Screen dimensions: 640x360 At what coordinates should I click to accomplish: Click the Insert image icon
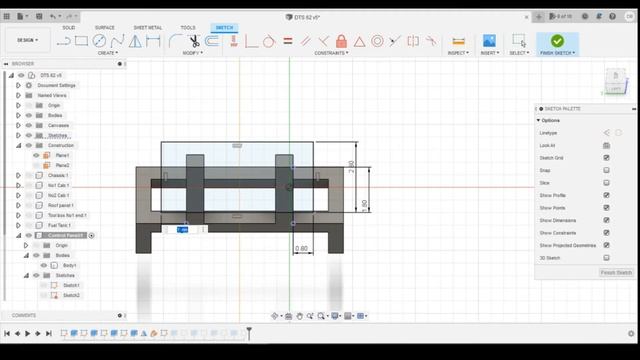pos(489,41)
